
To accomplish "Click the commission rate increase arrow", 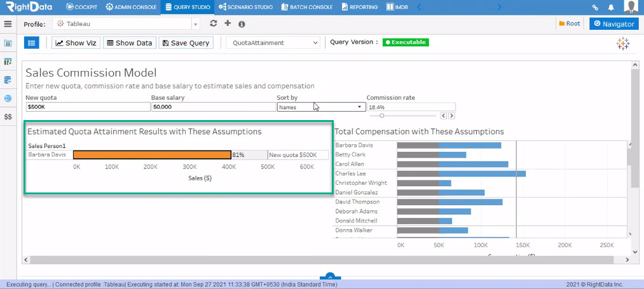I will [x=451, y=116].
